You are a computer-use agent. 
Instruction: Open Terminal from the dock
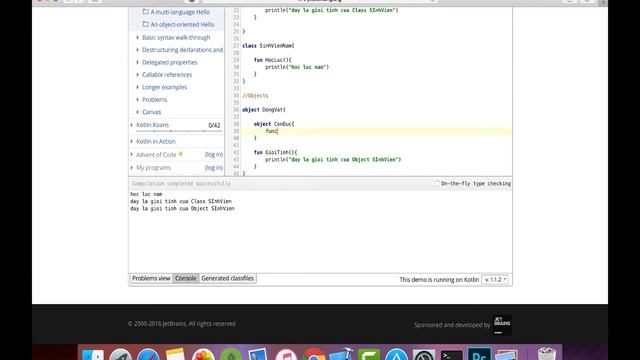pyautogui.click(x=451, y=355)
